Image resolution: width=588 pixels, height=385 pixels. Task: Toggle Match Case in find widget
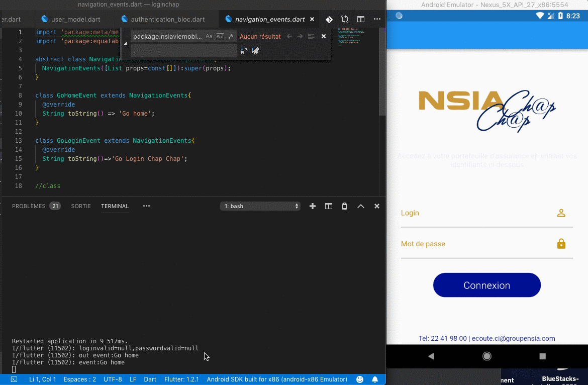point(209,36)
